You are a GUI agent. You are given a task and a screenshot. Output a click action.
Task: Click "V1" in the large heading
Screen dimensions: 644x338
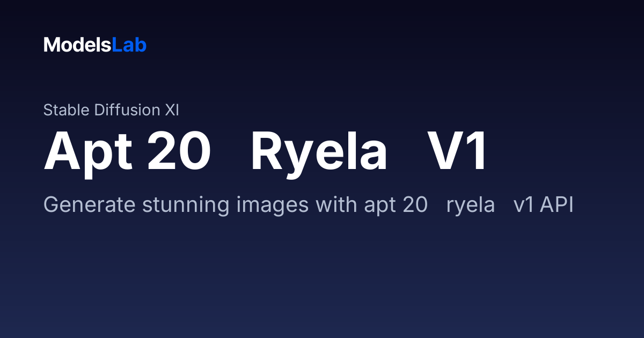457,151
